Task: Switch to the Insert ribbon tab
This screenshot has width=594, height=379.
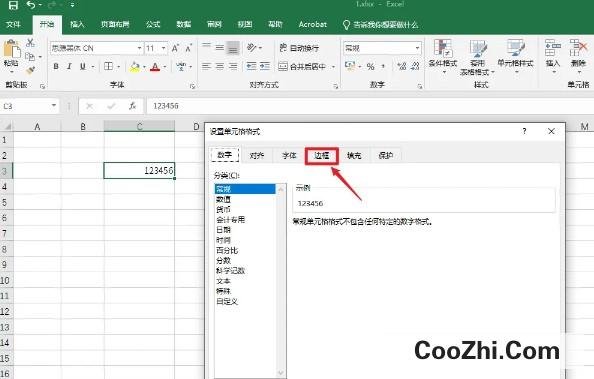Action: (x=77, y=24)
